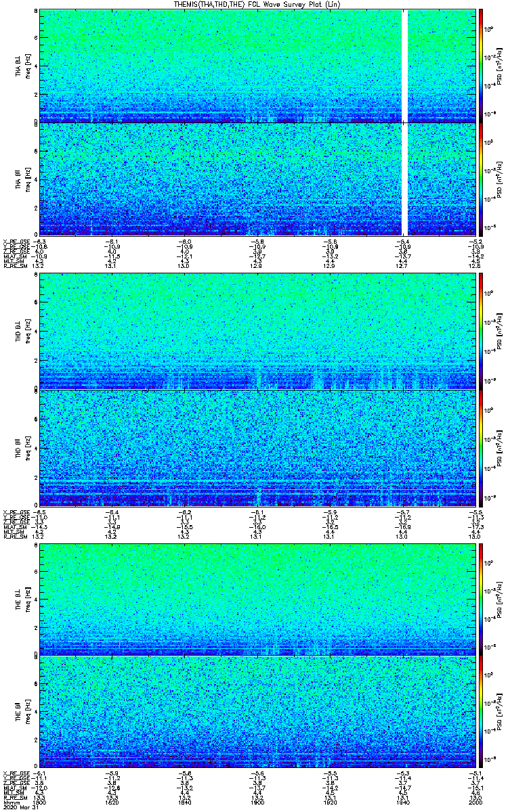Select the THA B-perpendicular spectrogram panel
Viewport: 508px width, 812px height.
[x=257, y=66]
